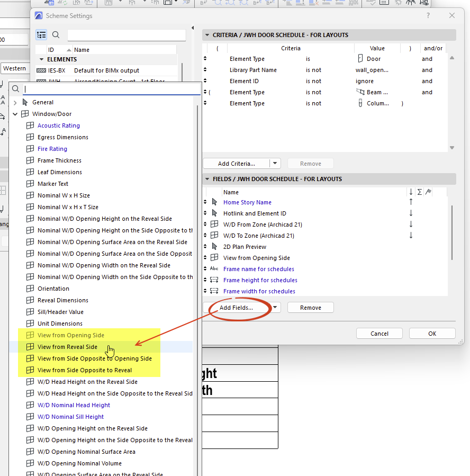The image size is (470, 476).
Task: Choose View from Reveal Side
Action: click(x=67, y=347)
